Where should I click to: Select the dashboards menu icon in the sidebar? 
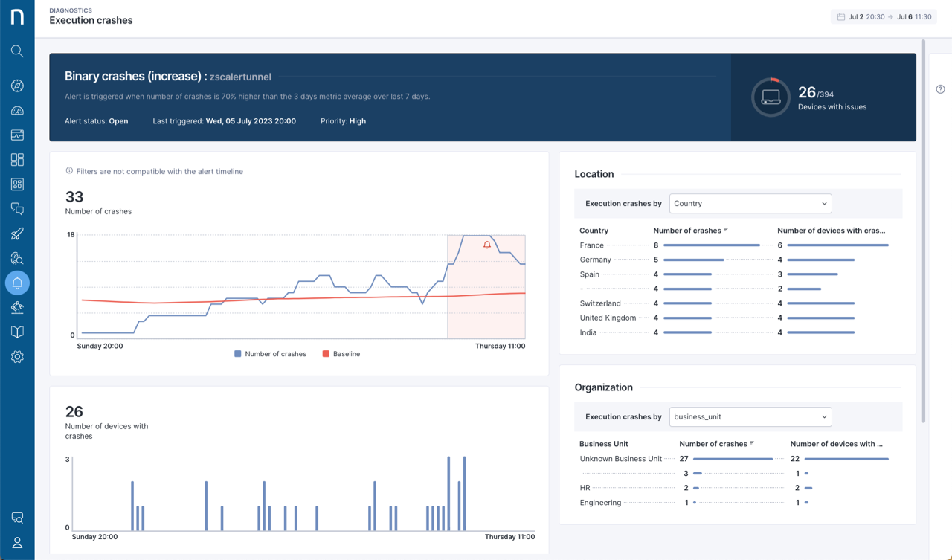[x=17, y=158]
